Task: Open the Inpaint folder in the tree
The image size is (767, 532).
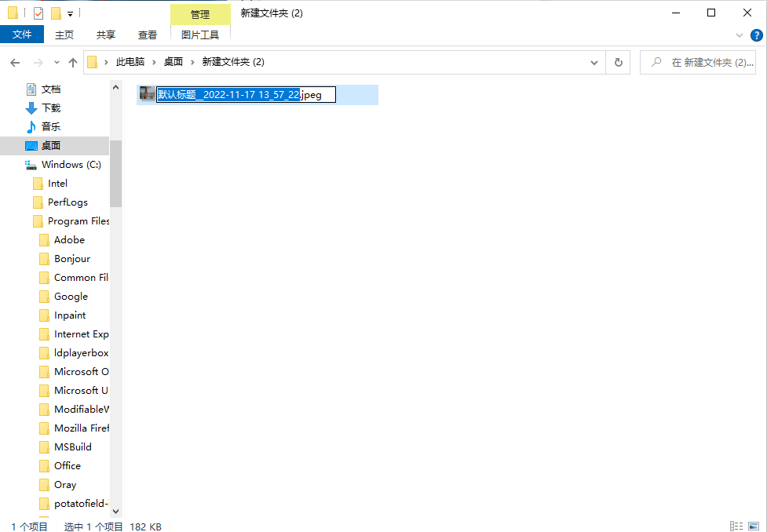Action: (x=69, y=315)
